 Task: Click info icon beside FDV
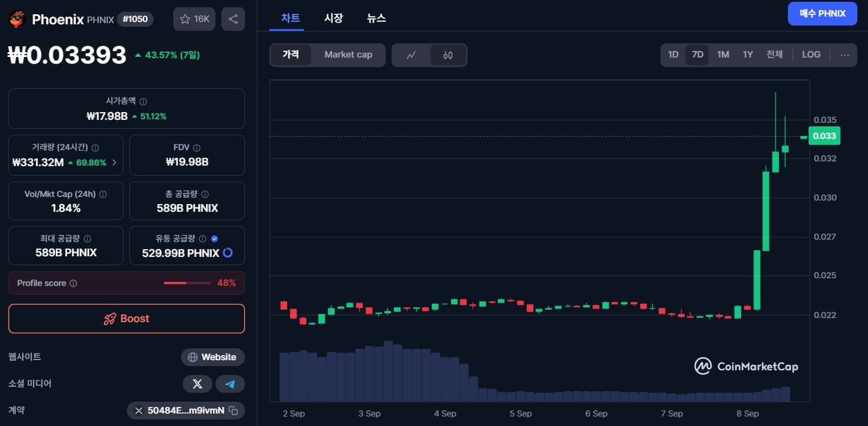pyautogui.click(x=196, y=148)
